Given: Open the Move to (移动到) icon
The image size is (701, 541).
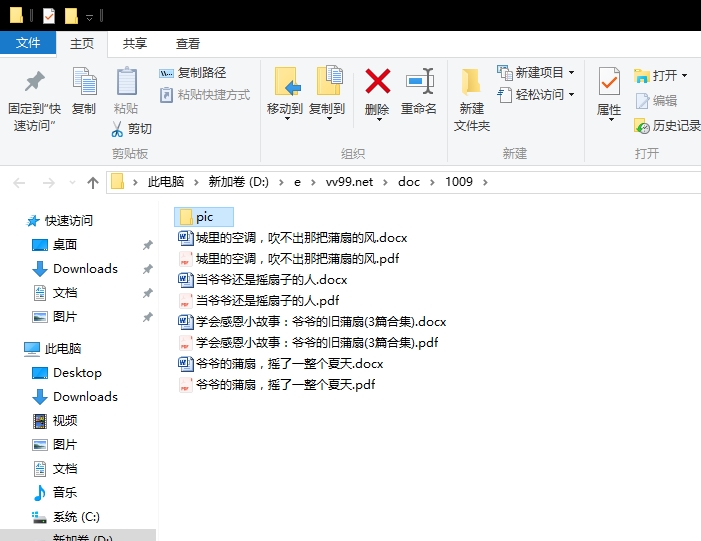Looking at the screenshot, I should 286,81.
